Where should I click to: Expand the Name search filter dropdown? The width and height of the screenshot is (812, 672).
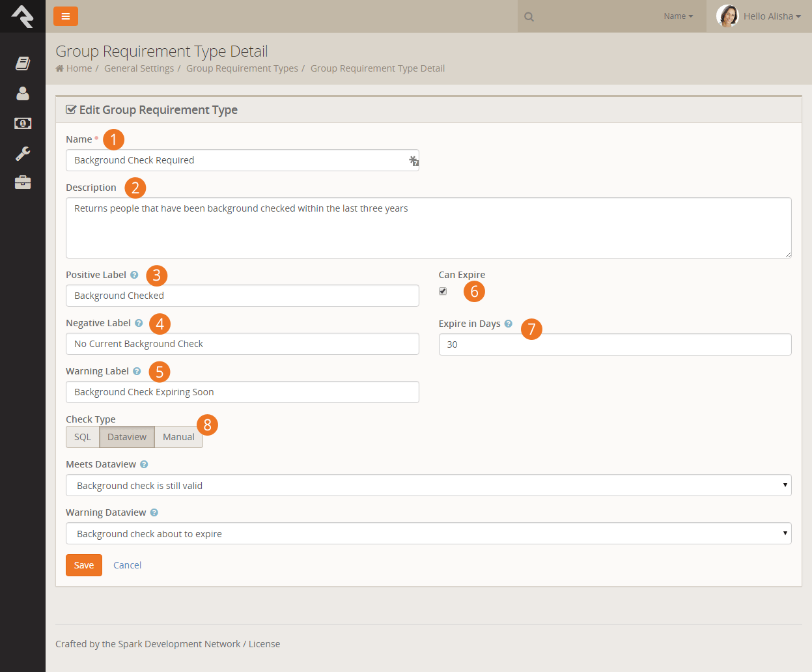[x=678, y=16]
